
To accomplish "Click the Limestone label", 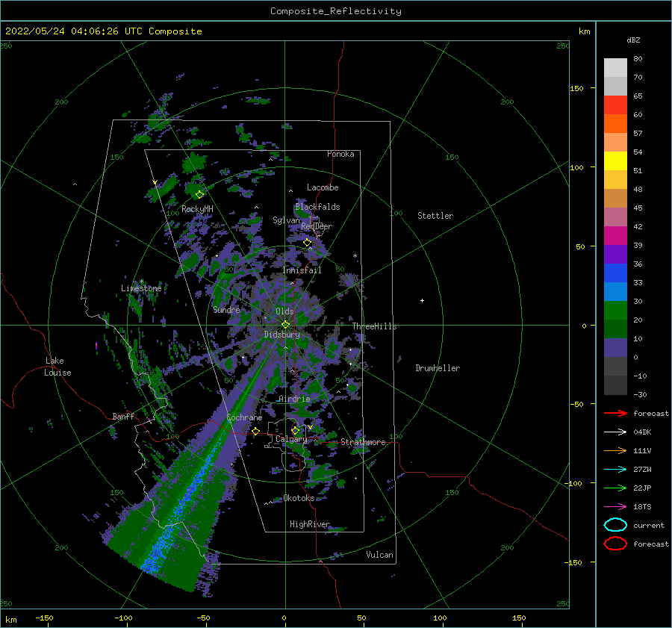I will (141, 288).
